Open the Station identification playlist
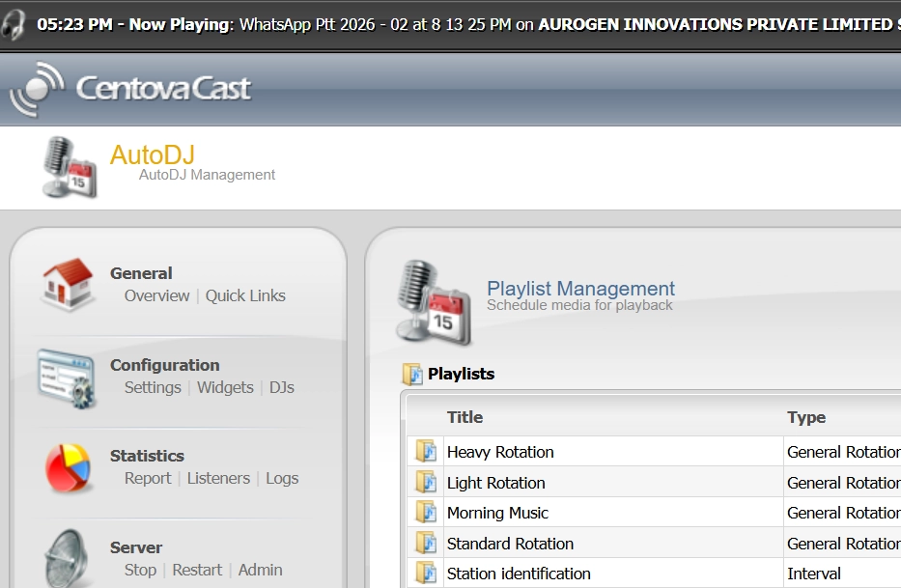The image size is (901, 588). [x=519, y=574]
